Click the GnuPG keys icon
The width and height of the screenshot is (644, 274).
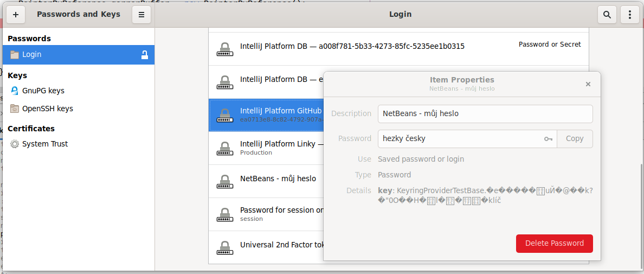[x=15, y=91]
